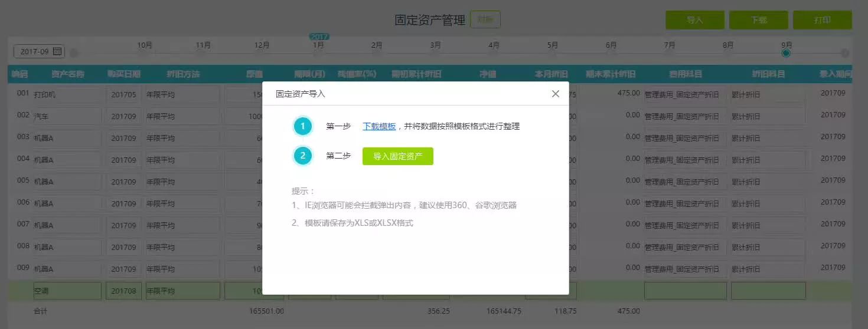
Task: Open 折旧科目 field in row 003
Action: 768,138
